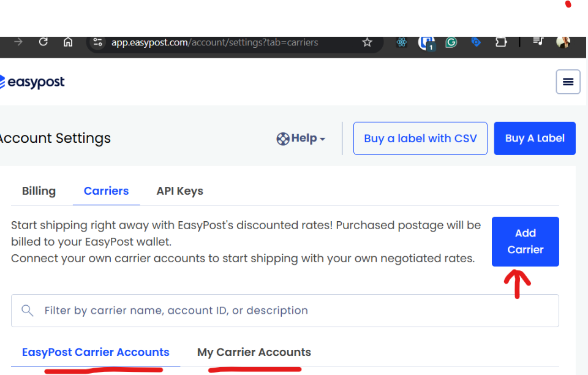Toggle the bookmark star for this page
Screen dimensions: 588x375
(x=367, y=42)
